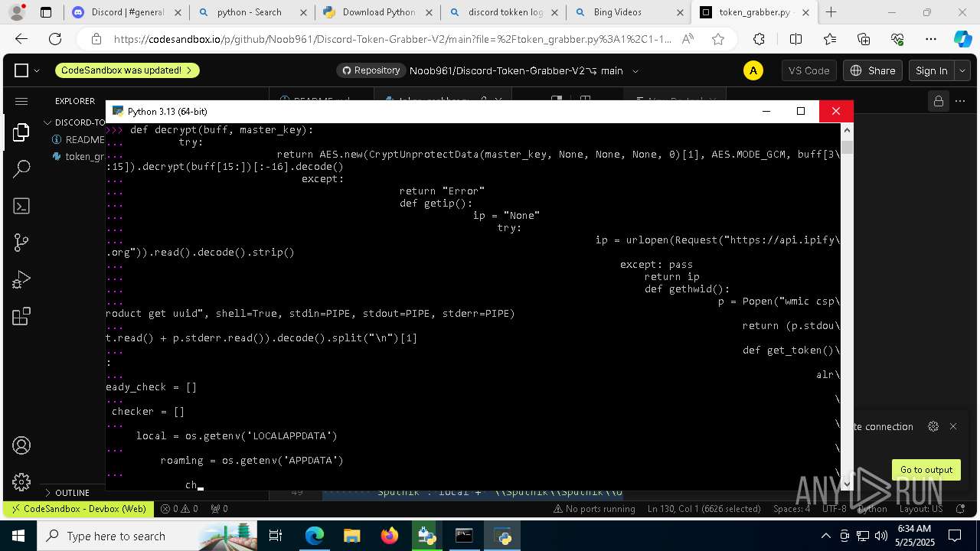
Task: Go back in browser history
Action: click(21, 39)
